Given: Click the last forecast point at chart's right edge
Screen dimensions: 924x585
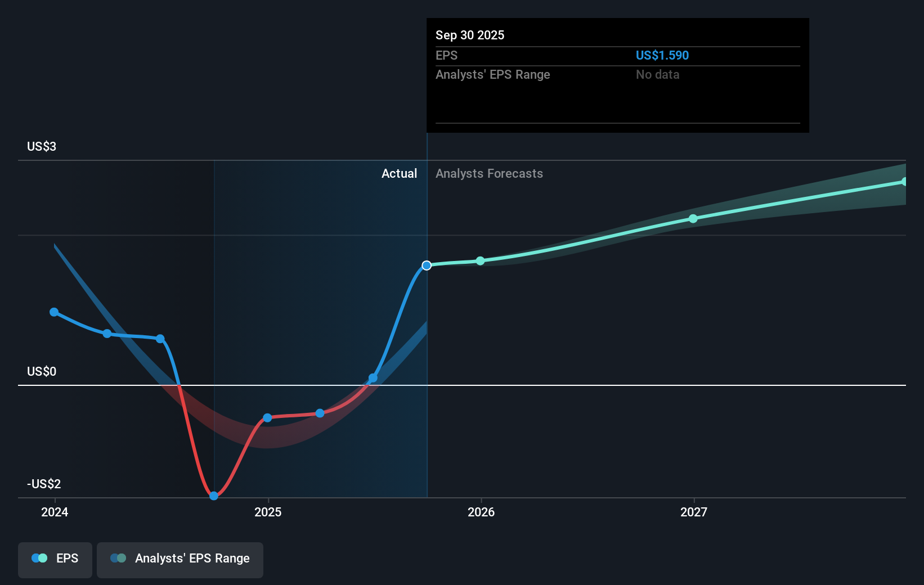Looking at the screenshot, I should coord(904,182).
